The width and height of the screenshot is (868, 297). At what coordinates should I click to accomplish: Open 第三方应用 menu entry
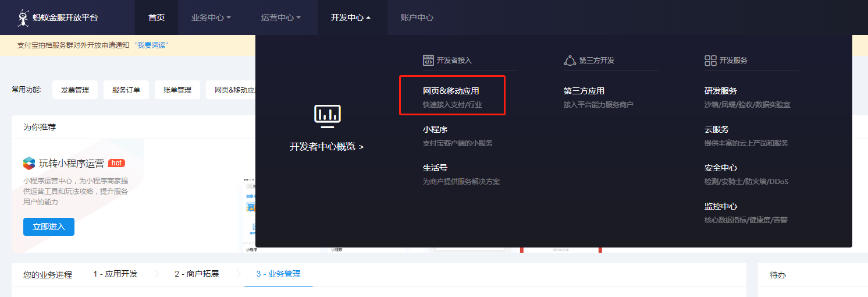[584, 91]
